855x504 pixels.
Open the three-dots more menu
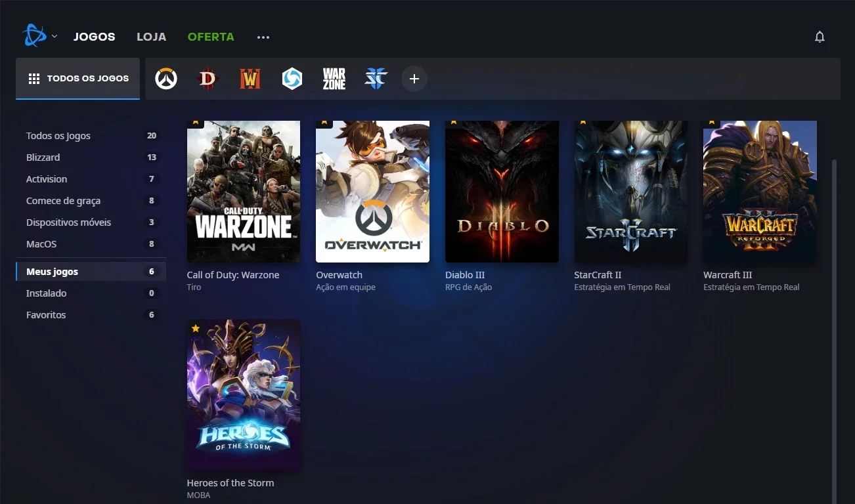[263, 37]
